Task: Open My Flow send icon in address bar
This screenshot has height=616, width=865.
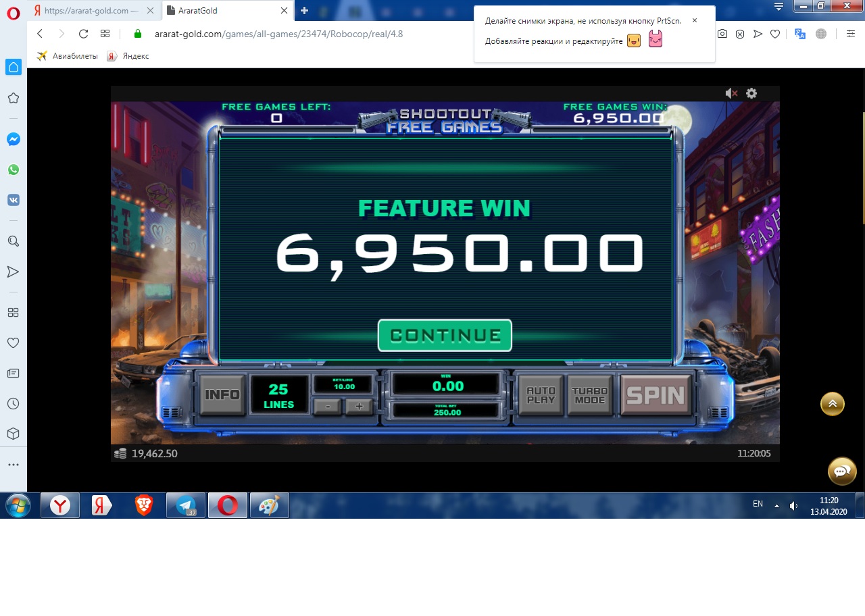Action: tap(758, 34)
